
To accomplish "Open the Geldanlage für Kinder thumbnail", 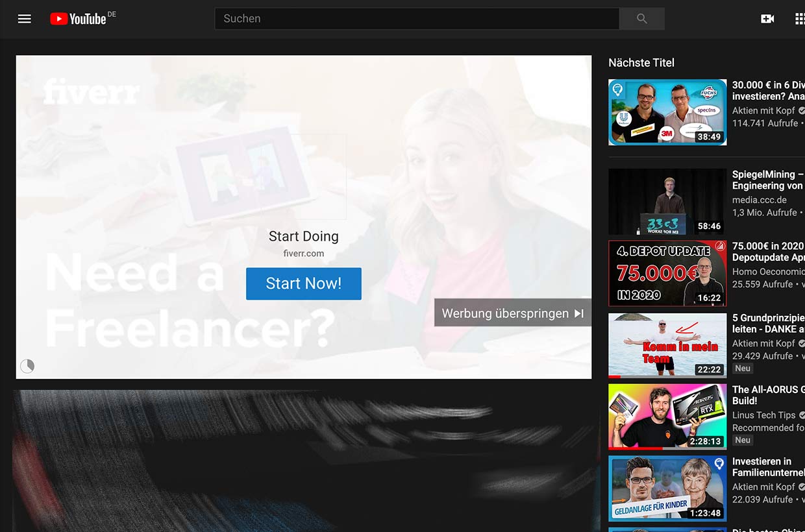I will point(667,489).
